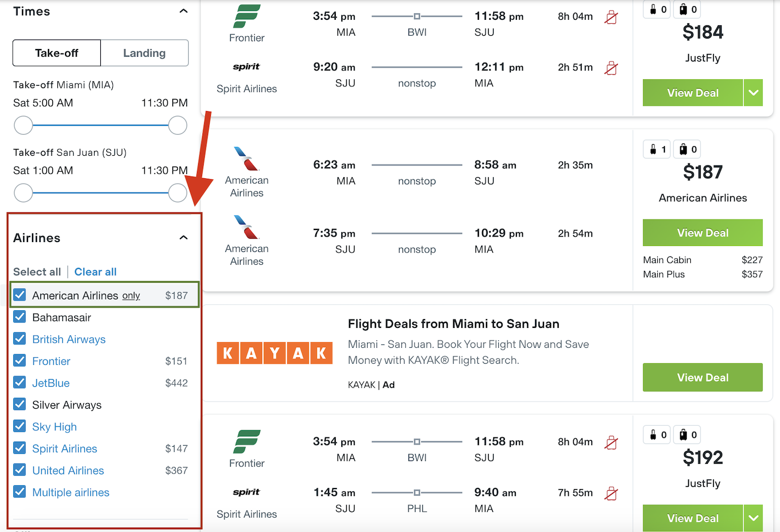The width and height of the screenshot is (780, 532).
Task: Click the no-baggage icon beside 2h 51m flight
Action: pos(611,68)
